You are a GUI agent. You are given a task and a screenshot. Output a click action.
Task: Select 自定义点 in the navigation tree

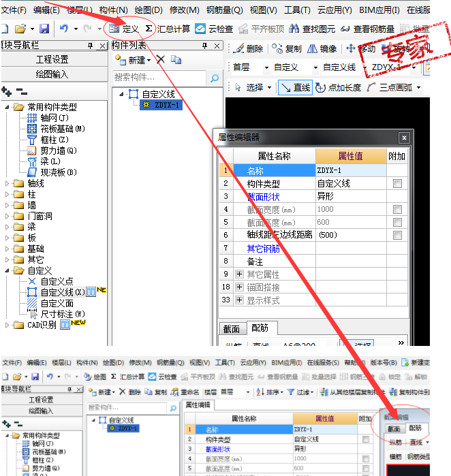(x=50, y=281)
